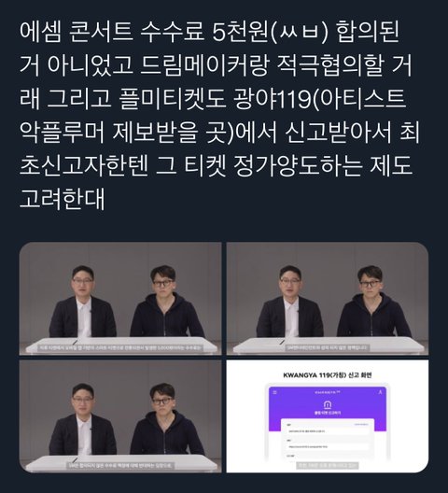Click the pen on desk in top-right photo

pos(282,342)
